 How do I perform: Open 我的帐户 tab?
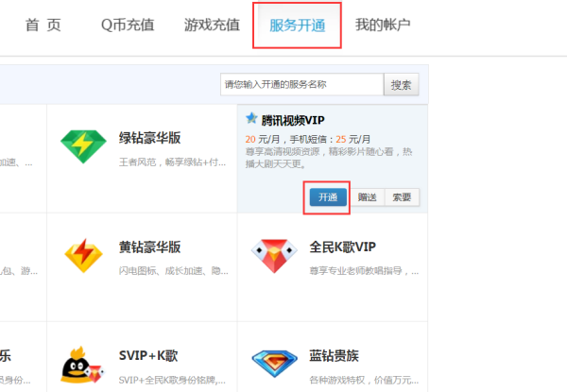coord(383,25)
